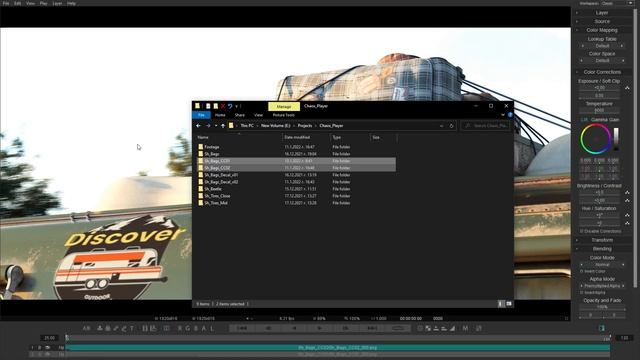This screenshot has width=640, height=360.
Task: Open the Play menu in Chaos Player
Action: tap(43, 3)
